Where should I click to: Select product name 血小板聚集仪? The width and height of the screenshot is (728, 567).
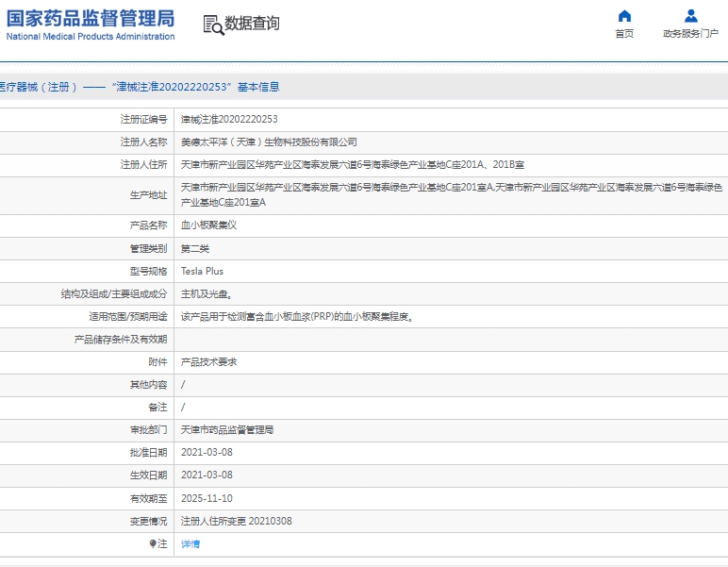coord(208,225)
